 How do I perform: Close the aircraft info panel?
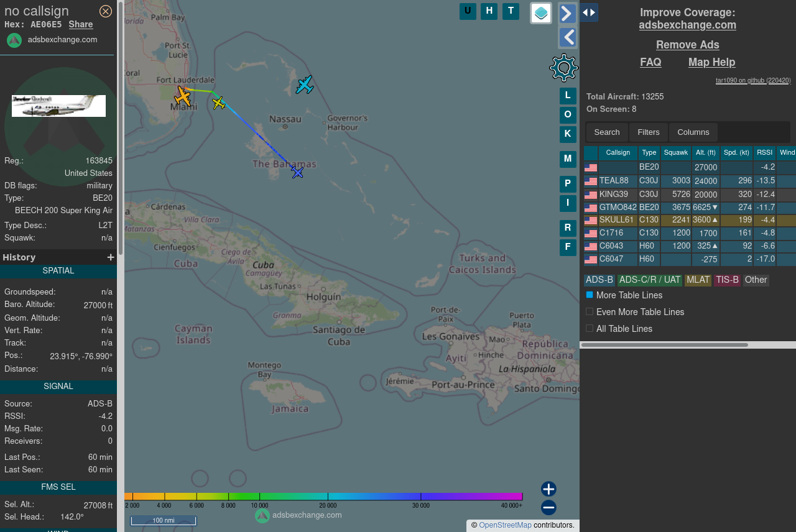pos(106,11)
